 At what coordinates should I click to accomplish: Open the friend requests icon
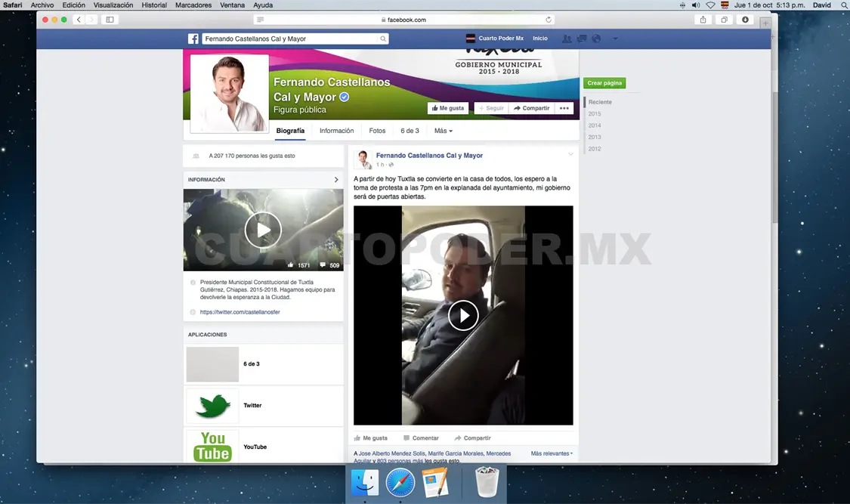point(567,39)
